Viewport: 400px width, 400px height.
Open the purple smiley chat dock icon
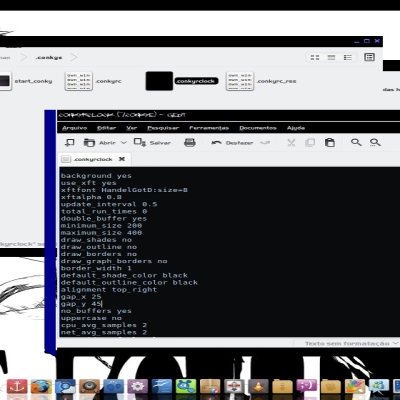tap(306, 387)
